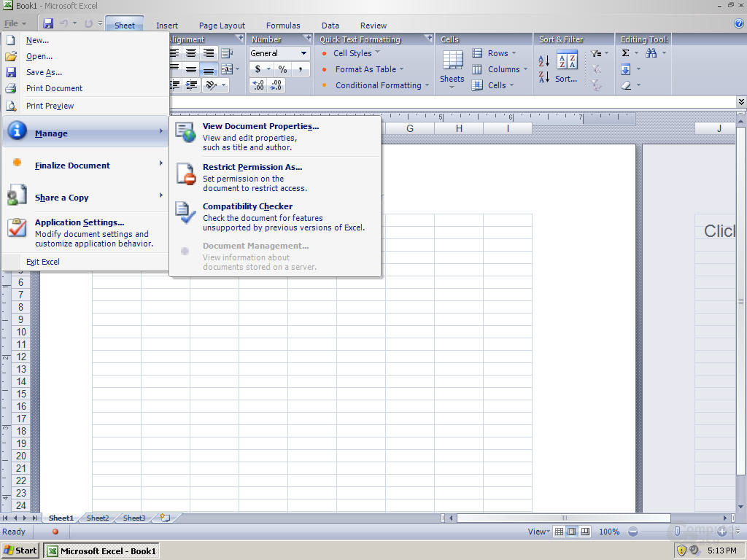Click the zoom out minus button

click(633, 532)
